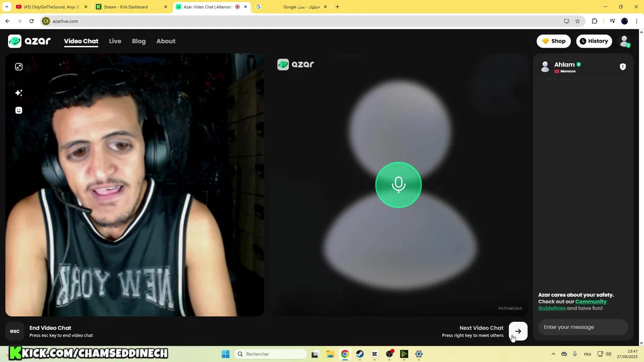Open Steam from taskbar

coord(360,354)
